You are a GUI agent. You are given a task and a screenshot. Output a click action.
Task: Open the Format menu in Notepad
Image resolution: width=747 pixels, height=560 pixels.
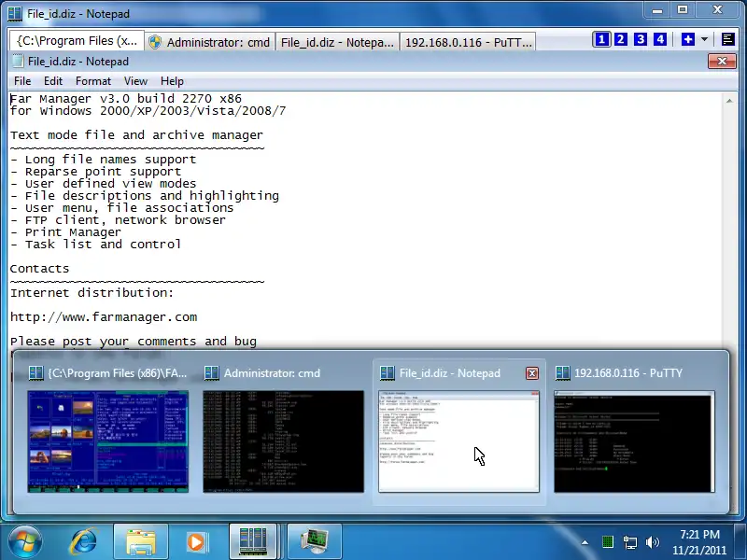[92, 81]
